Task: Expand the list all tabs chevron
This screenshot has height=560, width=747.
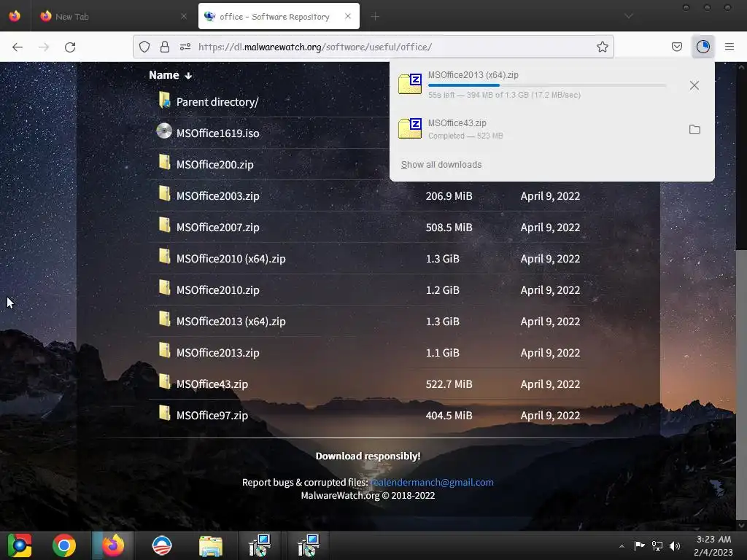Action: 628,16
